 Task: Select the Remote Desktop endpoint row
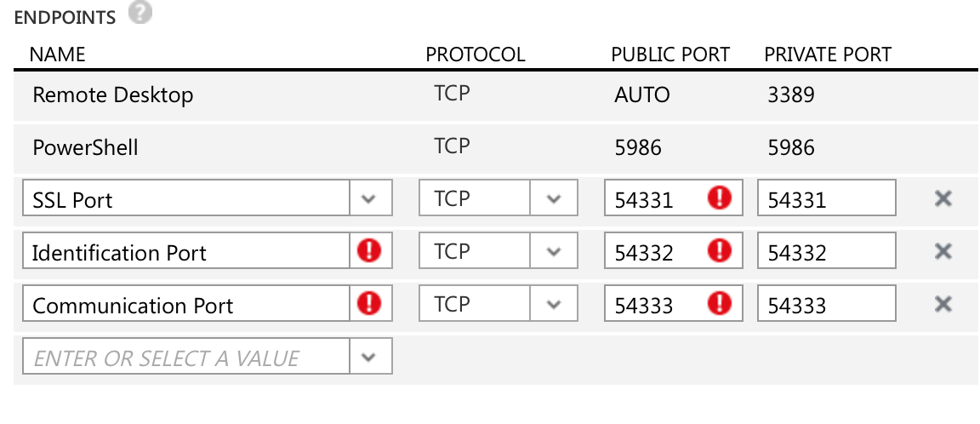coord(496,95)
